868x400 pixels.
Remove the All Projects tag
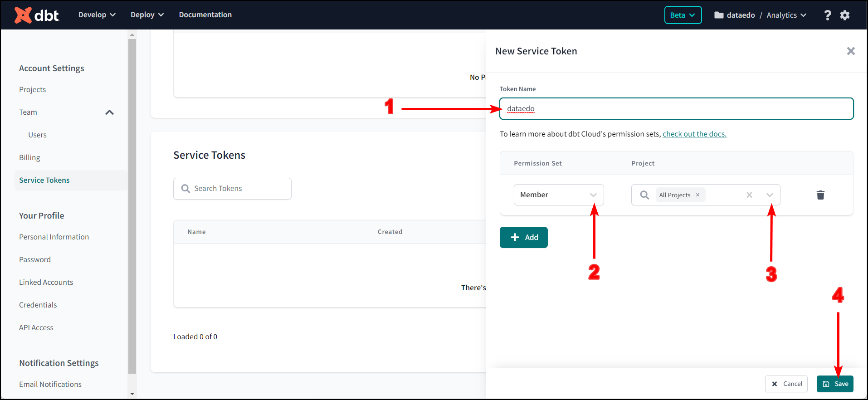697,195
